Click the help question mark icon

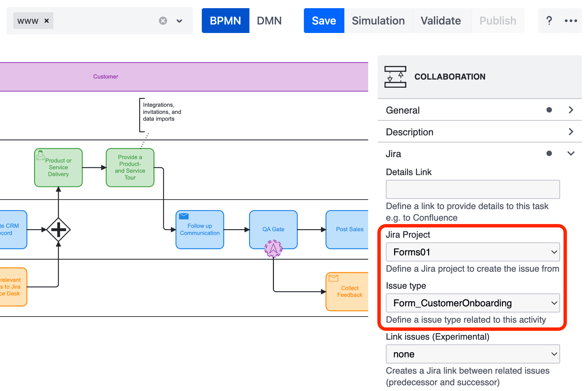click(x=549, y=20)
